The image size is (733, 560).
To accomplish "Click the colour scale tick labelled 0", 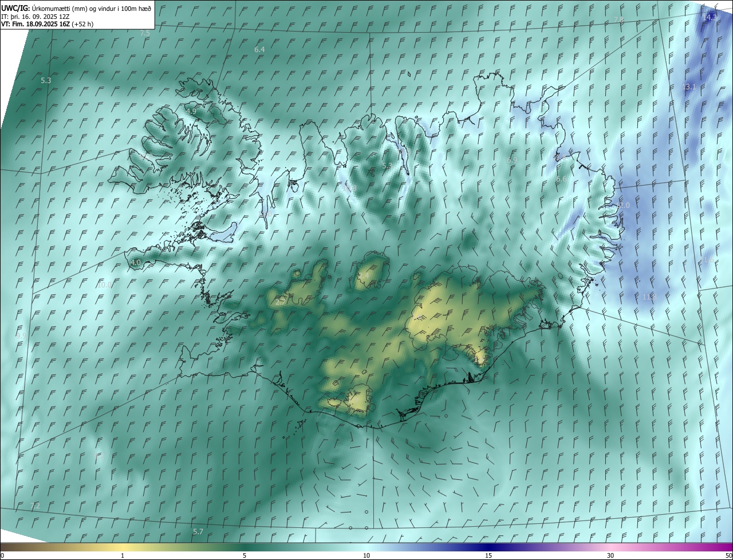I will click(2, 555).
